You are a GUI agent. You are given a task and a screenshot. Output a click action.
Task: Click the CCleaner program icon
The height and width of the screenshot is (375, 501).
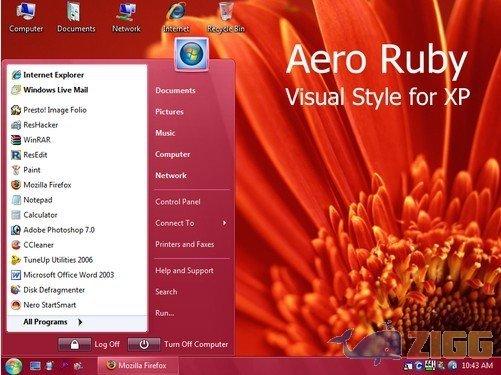click(16, 245)
